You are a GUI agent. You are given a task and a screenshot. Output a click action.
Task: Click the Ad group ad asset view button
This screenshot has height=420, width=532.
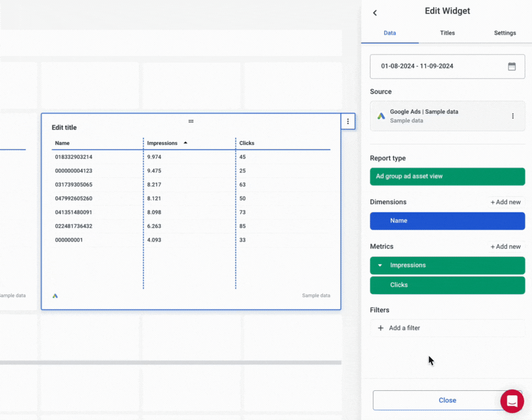tap(447, 177)
